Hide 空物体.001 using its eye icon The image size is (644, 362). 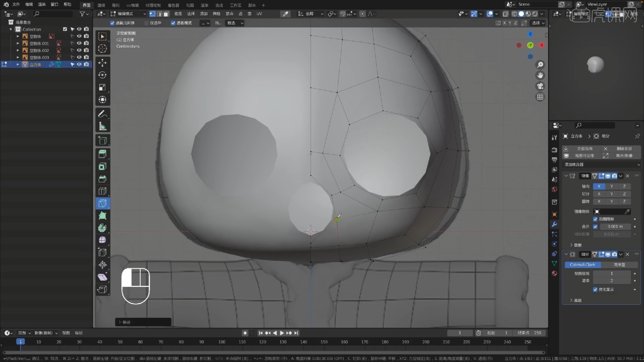tap(79, 43)
